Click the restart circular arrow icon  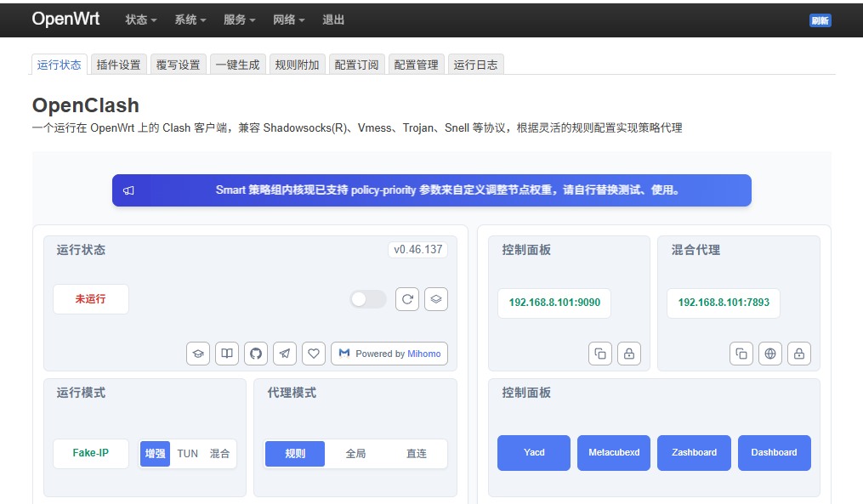tap(407, 299)
